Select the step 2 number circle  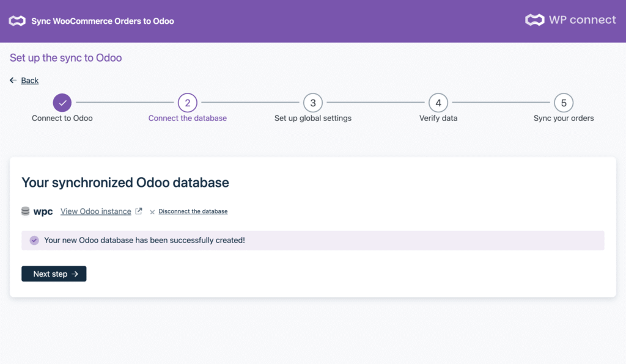click(x=188, y=103)
